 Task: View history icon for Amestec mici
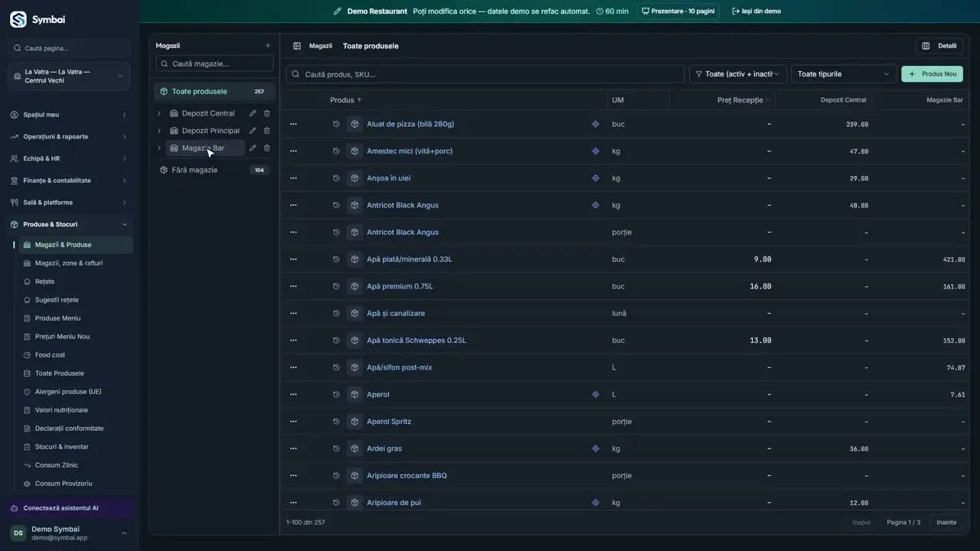tap(336, 152)
